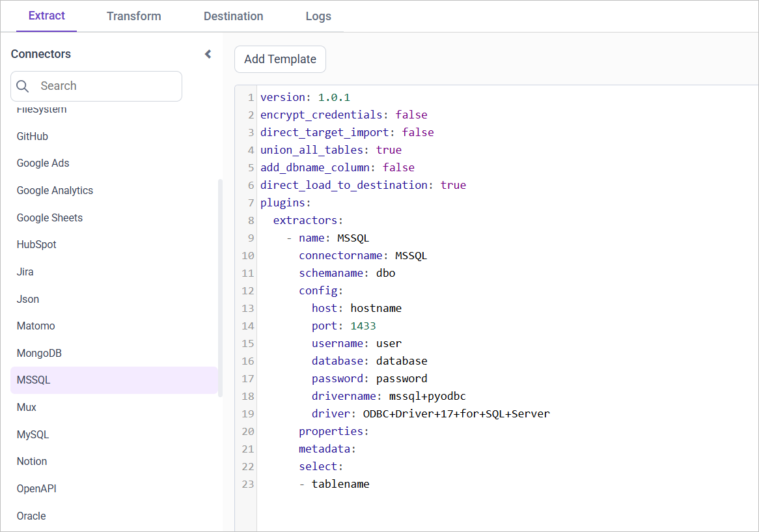The image size is (759, 532).
Task: Click the hostname value on line 13
Action: tap(376, 307)
